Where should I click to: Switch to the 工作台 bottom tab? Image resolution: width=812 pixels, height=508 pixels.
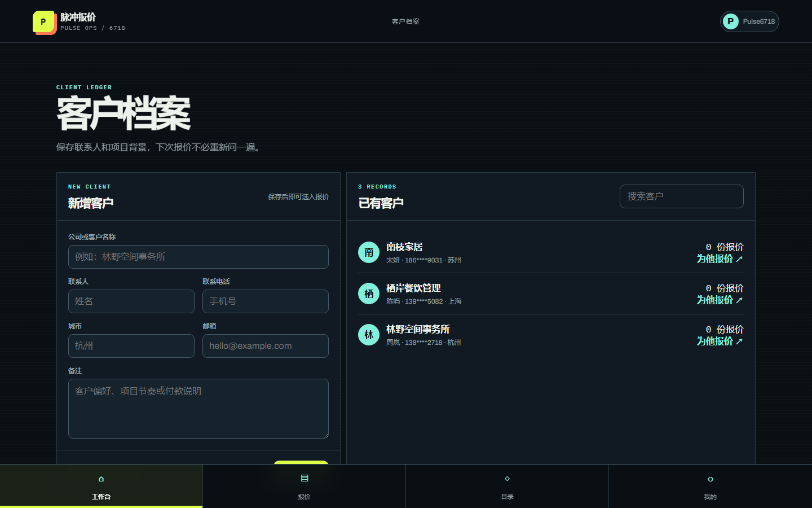click(101, 487)
